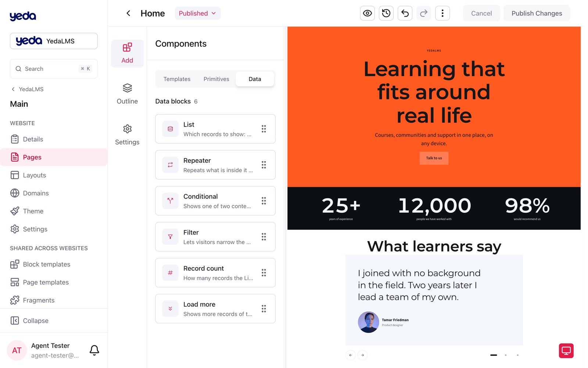Select the List data block
The image size is (588, 368).
pyautogui.click(x=215, y=129)
